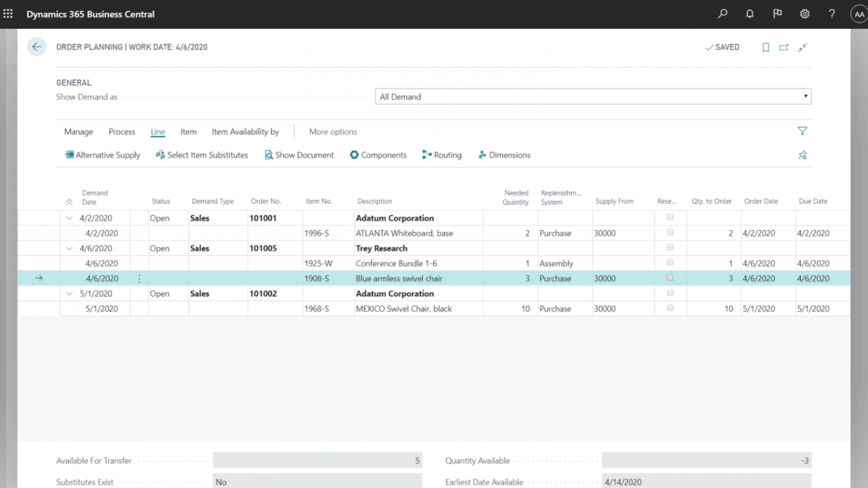Bookmark the Order Planning page
This screenshot has width=868, height=488.
[x=766, y=47]
